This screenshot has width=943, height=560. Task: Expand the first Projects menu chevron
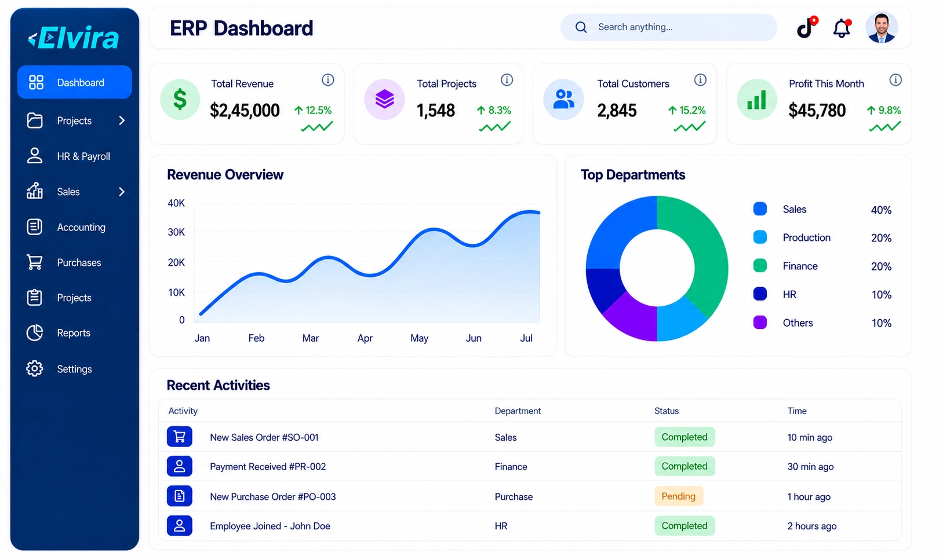tap(122, 120)
